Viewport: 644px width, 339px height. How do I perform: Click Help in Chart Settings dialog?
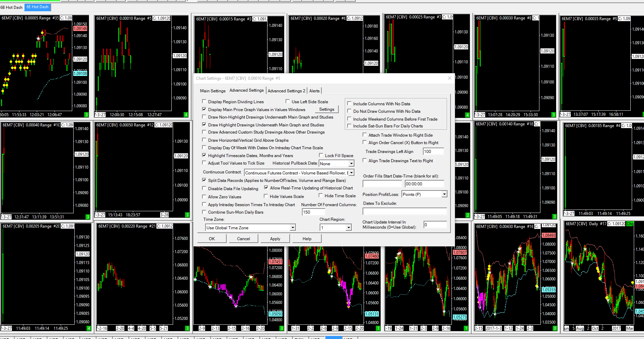(x=307, y=238)
